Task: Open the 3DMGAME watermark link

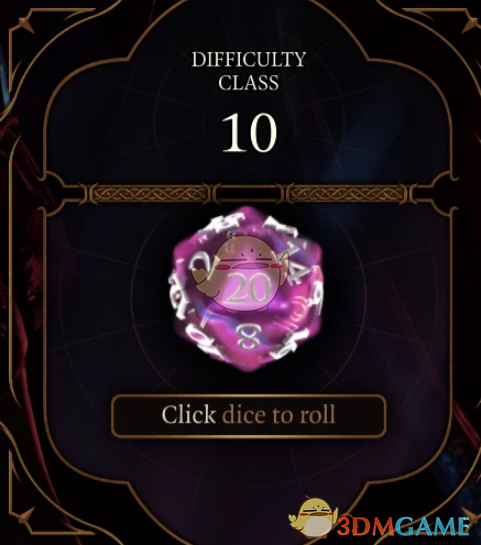Action: point(403,527)
